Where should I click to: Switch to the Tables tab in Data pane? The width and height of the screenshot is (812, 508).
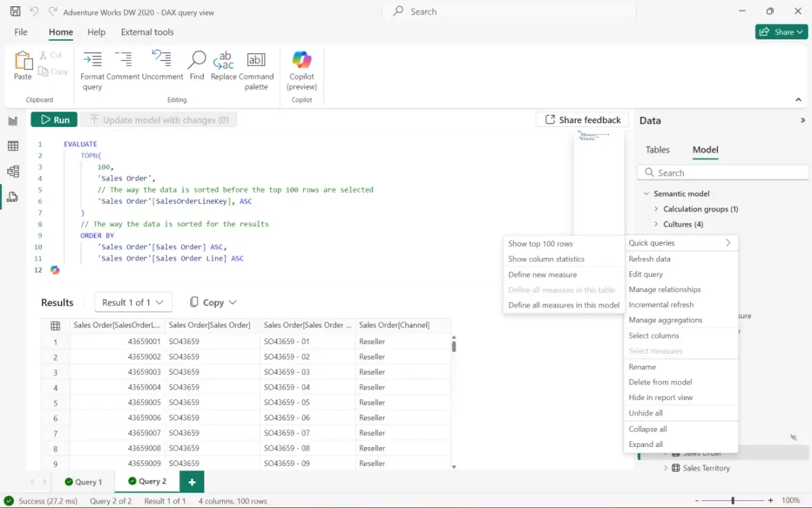[x=657, y=150]
